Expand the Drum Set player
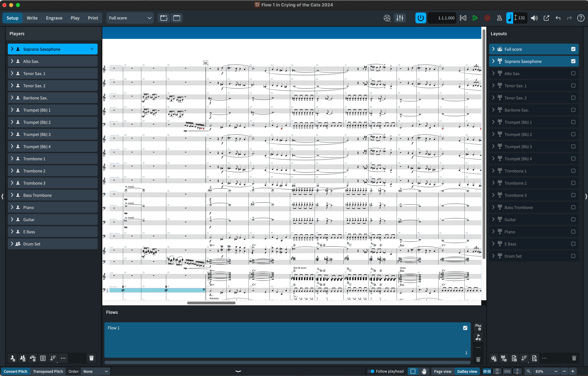Screen dimensions: 588x376 (12, 244)
